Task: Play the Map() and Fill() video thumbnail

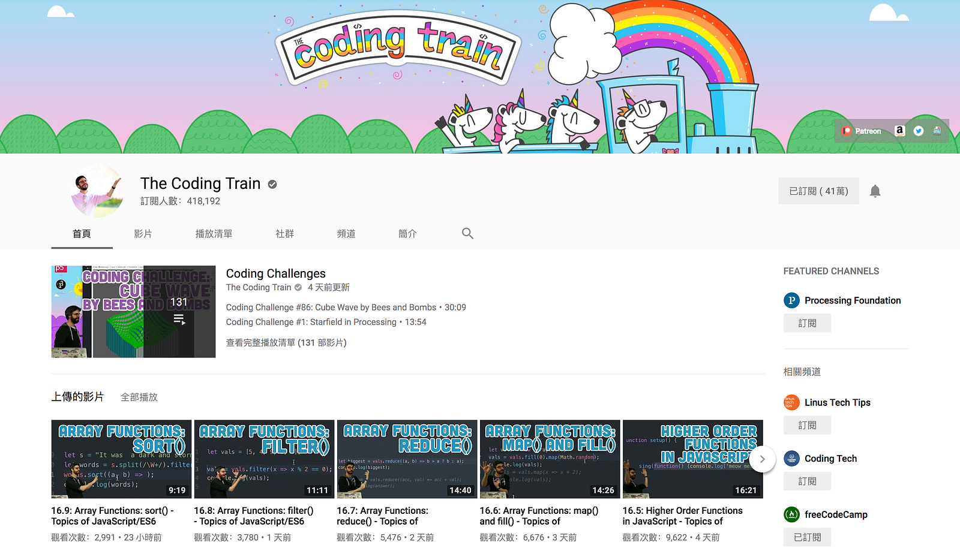Action: pos(550,459)
